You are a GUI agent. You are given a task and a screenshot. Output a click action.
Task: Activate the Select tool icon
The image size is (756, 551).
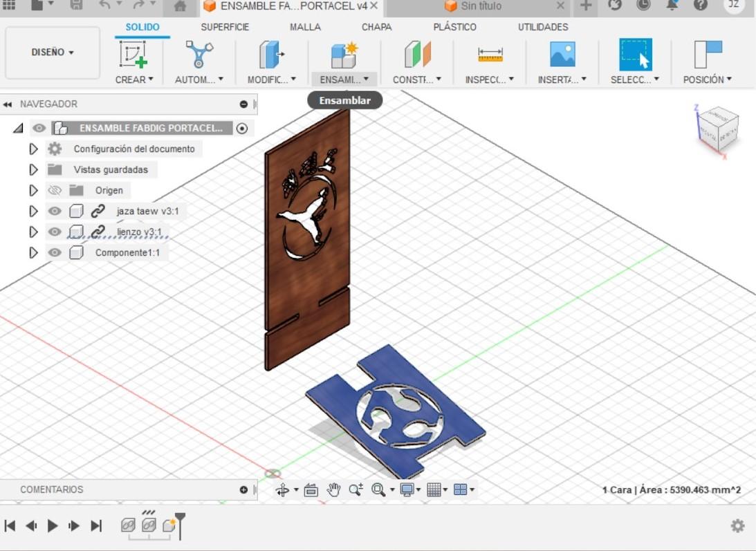point(635,55)
